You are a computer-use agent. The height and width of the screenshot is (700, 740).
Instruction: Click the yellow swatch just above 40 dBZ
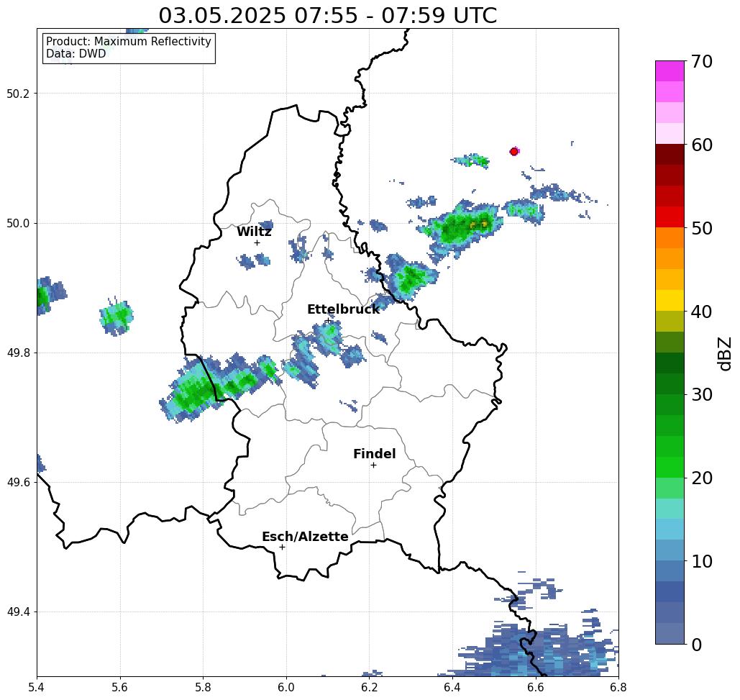670,300
